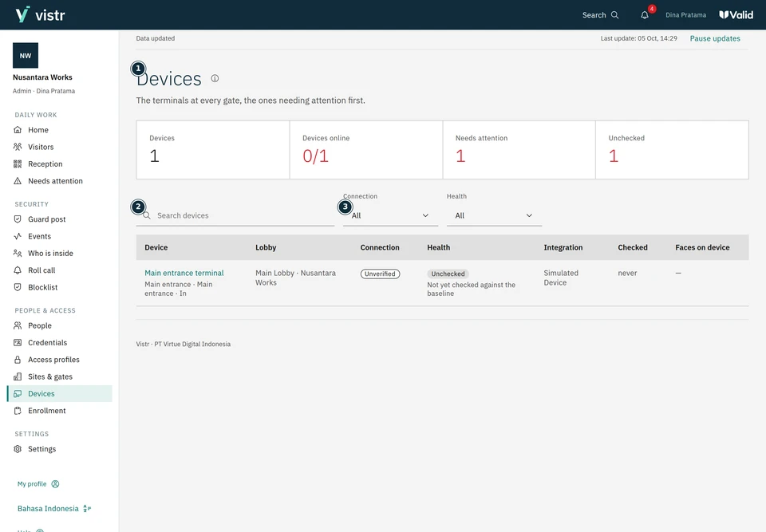The width and height of the screenshot is (766, 532).
Task: Open Main entrance terminal device link
Action: click(184, 273)
